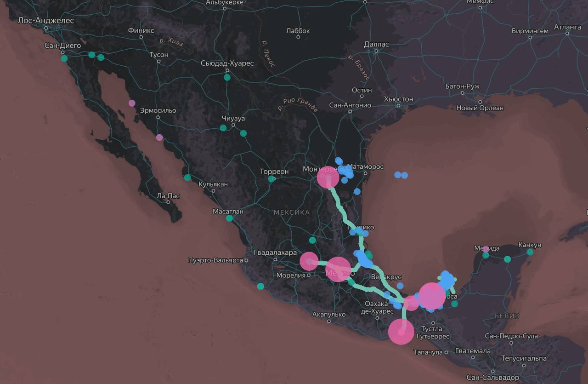The height and width of the screenshot is (384, 588).
Task: Select the green dot at Сан-Диего
Action: (64, 58)
